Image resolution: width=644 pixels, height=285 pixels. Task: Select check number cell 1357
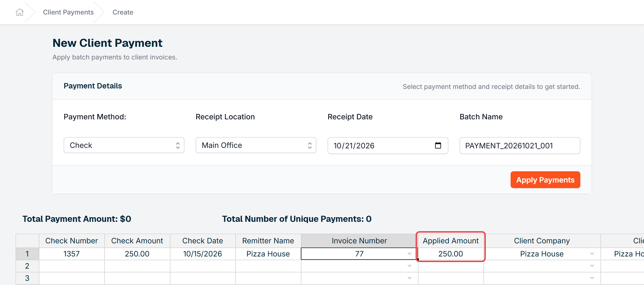(72, 254)
